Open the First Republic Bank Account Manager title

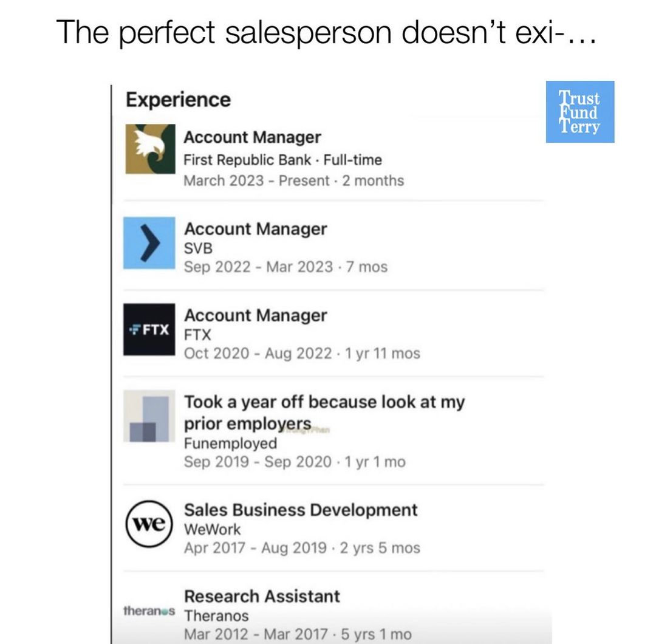click(252, 137)
